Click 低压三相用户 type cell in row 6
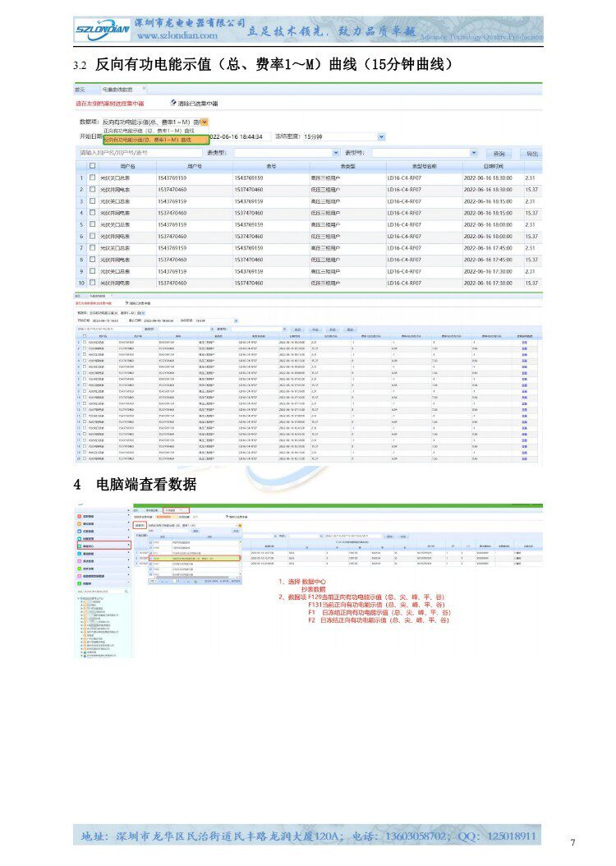The image size is (616, 866). pos(326,237)
